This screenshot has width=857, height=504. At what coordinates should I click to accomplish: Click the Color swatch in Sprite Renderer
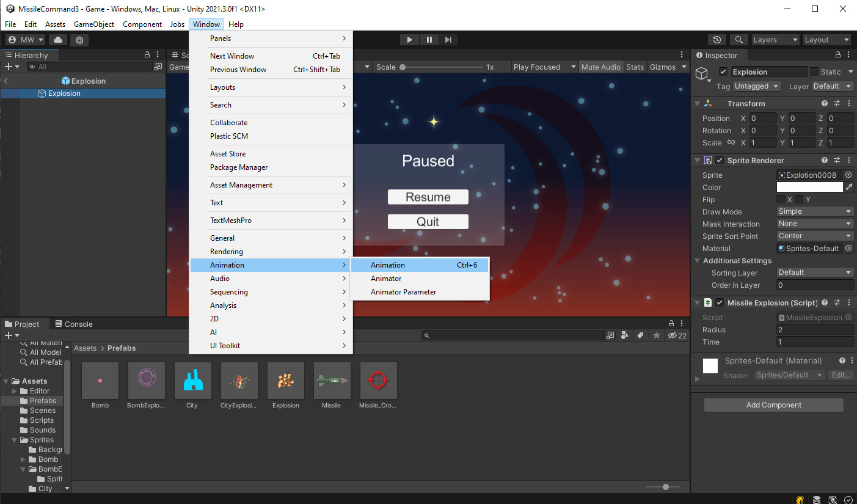811,187
